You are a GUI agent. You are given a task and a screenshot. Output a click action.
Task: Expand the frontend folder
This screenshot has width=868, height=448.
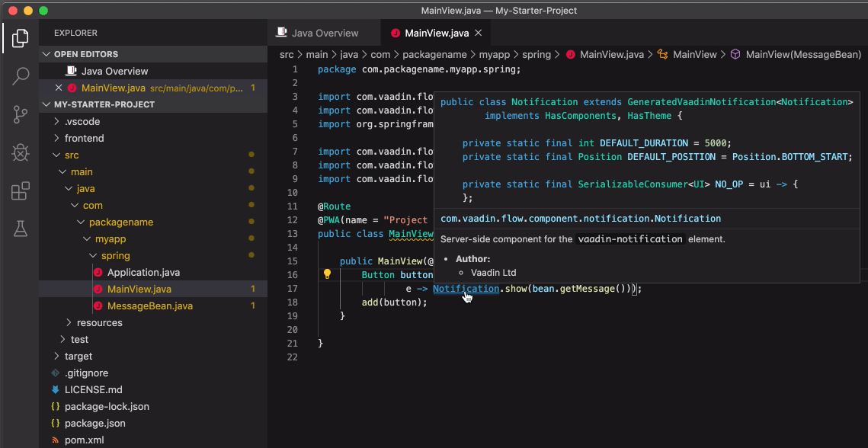click(84, 138)
